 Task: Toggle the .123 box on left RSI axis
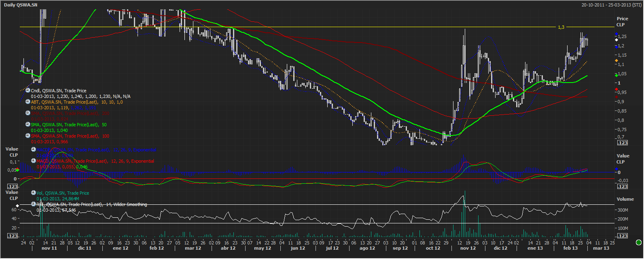click(13, 236)
